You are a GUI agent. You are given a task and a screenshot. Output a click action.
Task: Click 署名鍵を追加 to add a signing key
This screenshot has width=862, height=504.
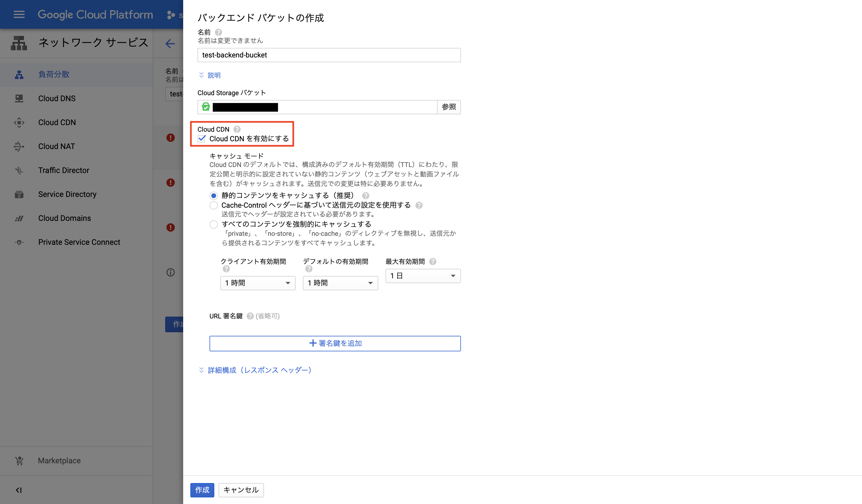click(335, 343)
